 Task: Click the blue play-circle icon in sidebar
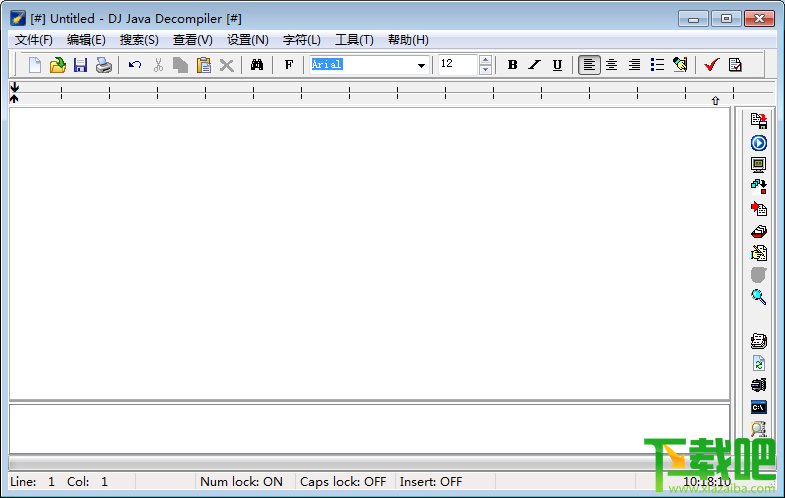coord(759,143)
